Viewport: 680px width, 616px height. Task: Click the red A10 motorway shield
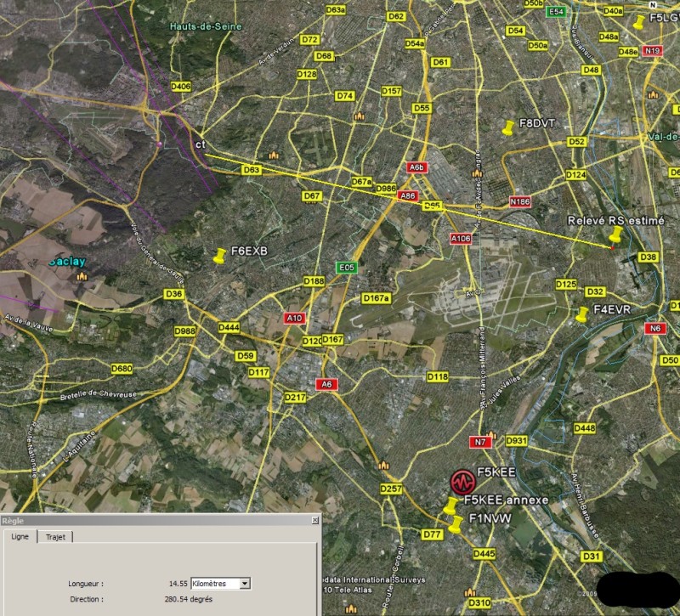(295, 318)
